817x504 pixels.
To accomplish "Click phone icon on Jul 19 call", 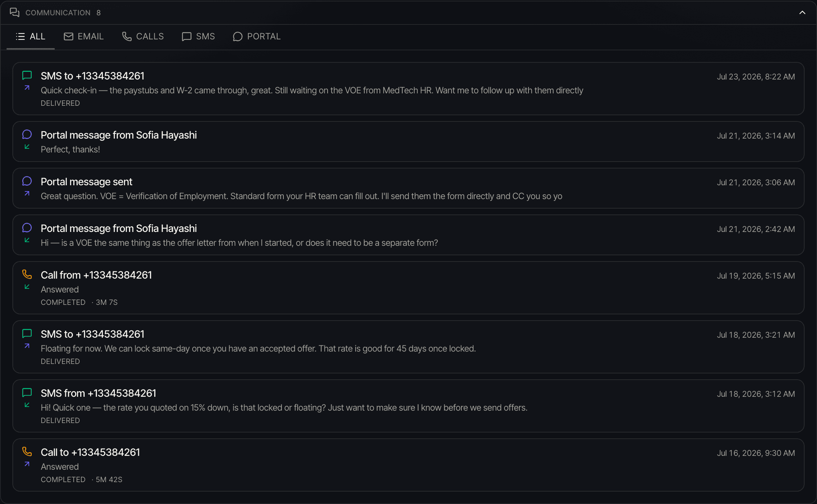I will pyautogui.click(x=27, y=274).
